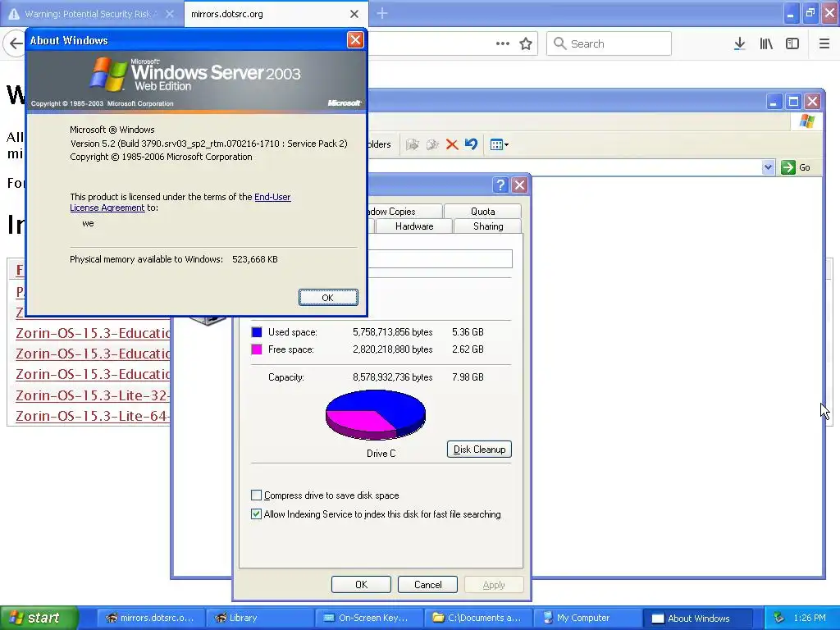840x630 pixels.
Task: Click Copy To icon in Explorer toolbar
Action: [x=432, y=144]
